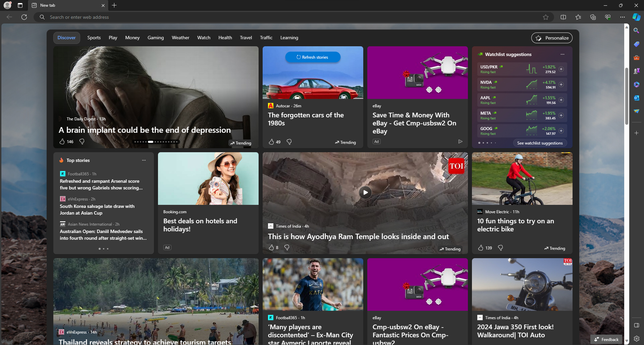Open the Feedback button
The height and width of the screenshot is (345, 644).
pyautogui.click(x=606, y=339)
